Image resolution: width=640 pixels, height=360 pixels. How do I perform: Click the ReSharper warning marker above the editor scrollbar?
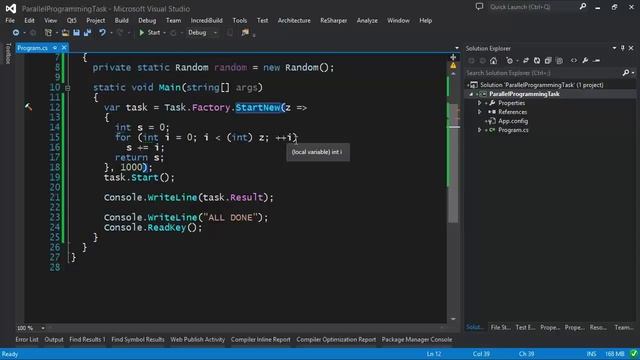click(453, 65)
